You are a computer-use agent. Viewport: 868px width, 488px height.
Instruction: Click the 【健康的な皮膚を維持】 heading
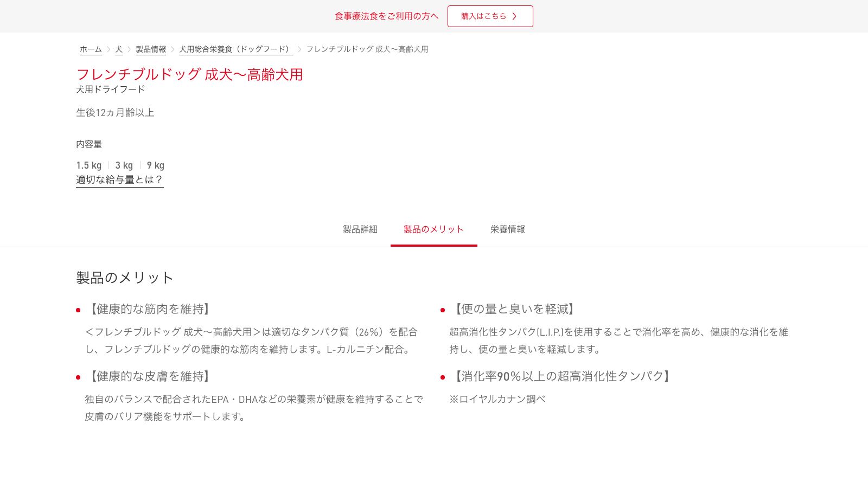150,376
